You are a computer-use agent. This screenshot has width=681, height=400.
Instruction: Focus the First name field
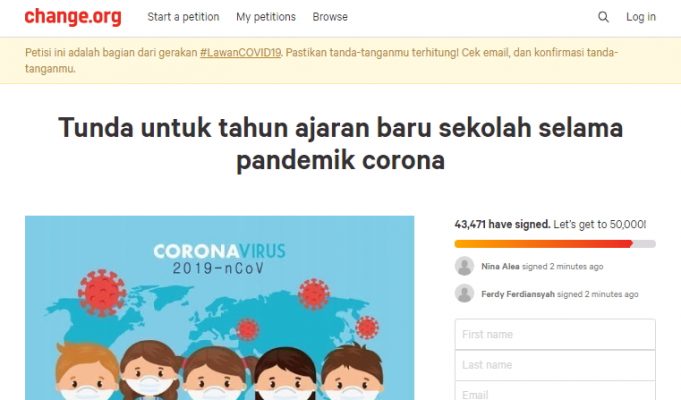555,334
